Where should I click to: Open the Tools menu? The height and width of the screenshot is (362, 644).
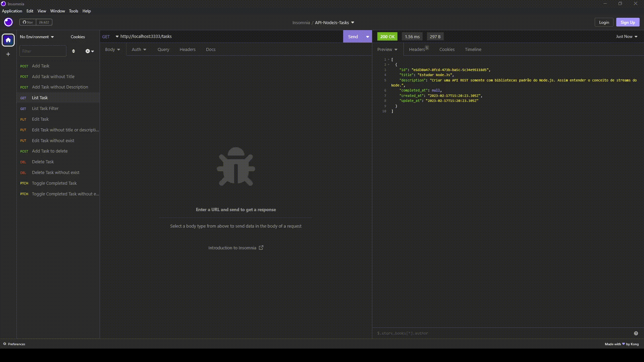click(73, 11)
